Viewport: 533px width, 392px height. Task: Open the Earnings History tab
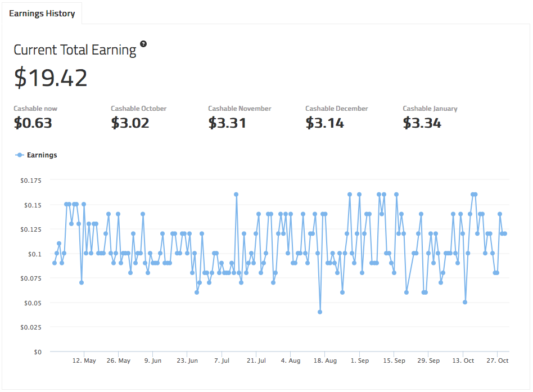pos(42,13)
